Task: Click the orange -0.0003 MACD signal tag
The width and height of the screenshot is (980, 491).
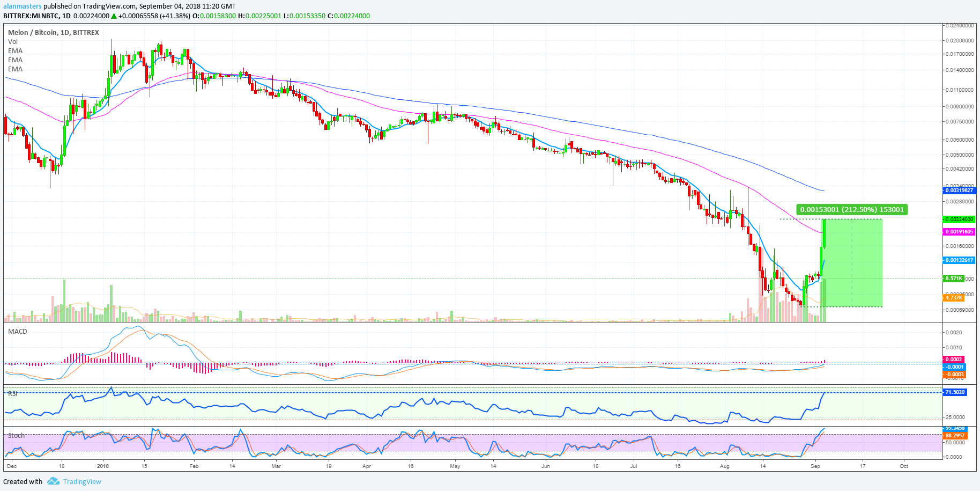Action: click(x=953, y=375)
